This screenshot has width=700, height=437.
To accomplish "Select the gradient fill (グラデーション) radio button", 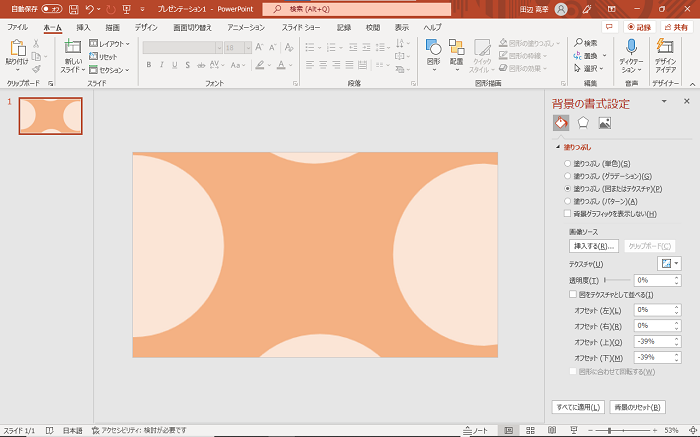I will 568,176.
